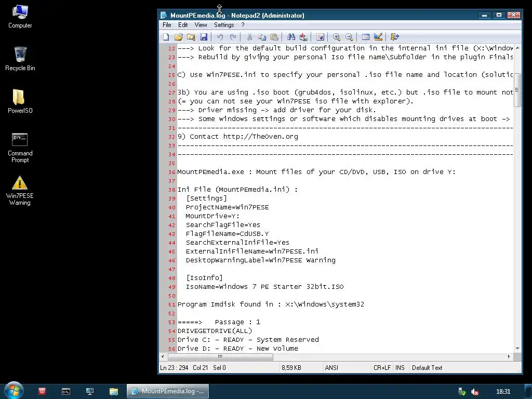Click the red power icon in taskbar
Viewport: 532px width, 399px height.
click(x=42, y=391)
